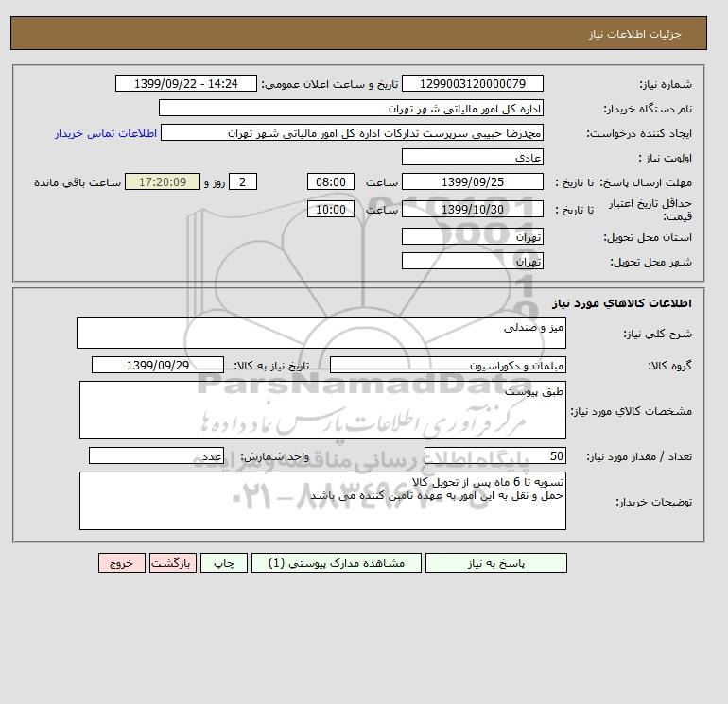The image size is (728, 704).
Task: Click label ایجاد کننده درخواست
Action: [x=639, y=133]
